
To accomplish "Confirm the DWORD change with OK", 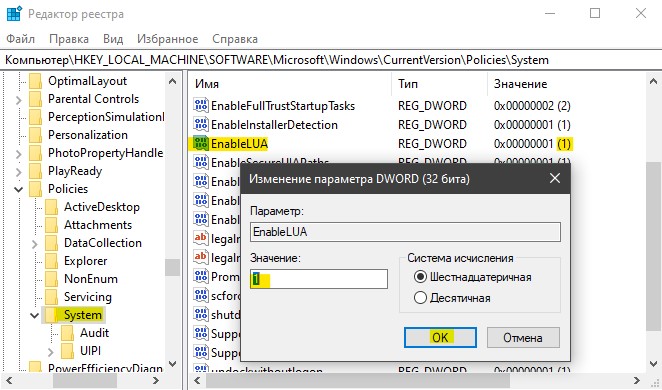I will point(440,337).
